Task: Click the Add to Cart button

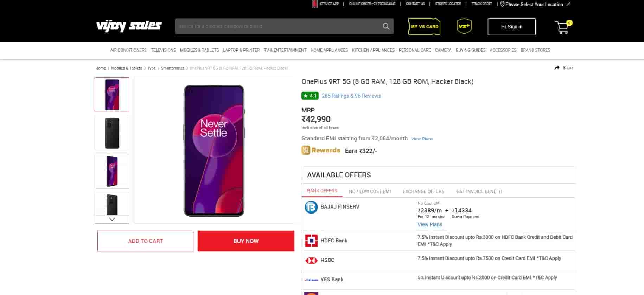Action: coord(146,241)
